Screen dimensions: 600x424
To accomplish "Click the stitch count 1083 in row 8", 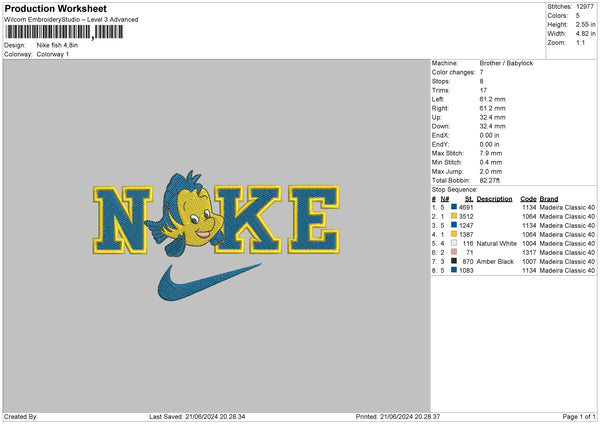I will (x=466, y=271).
